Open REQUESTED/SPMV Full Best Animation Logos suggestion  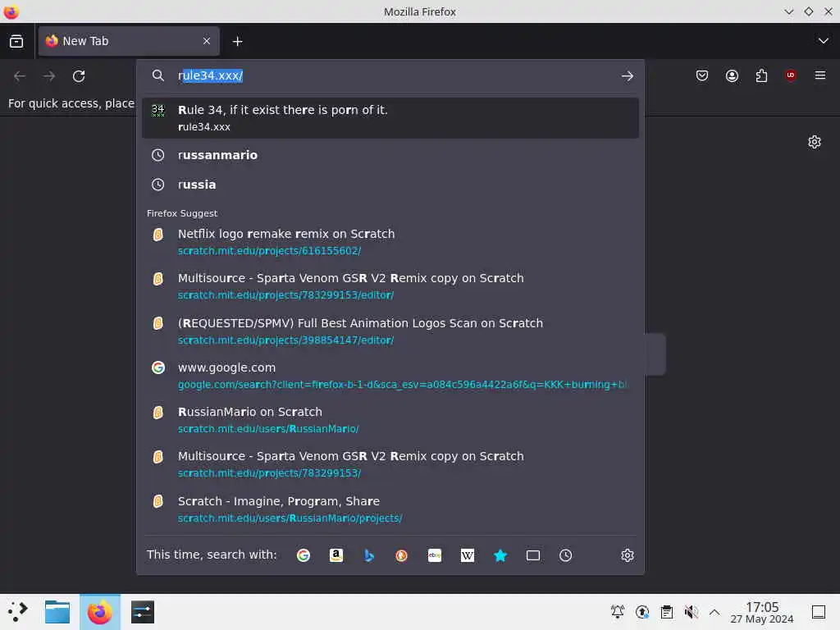[x=390, y=331]
